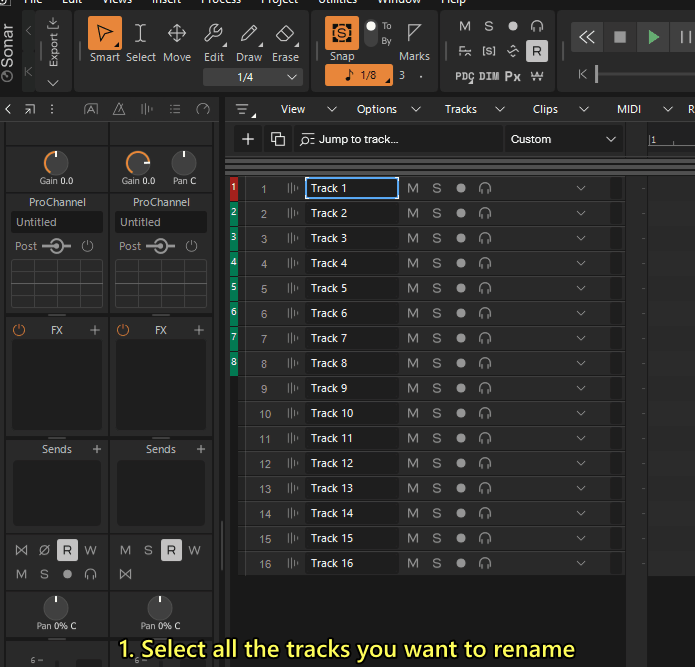
Task: Click the stereo interleave icon on left strip
Action: (21, 550)
